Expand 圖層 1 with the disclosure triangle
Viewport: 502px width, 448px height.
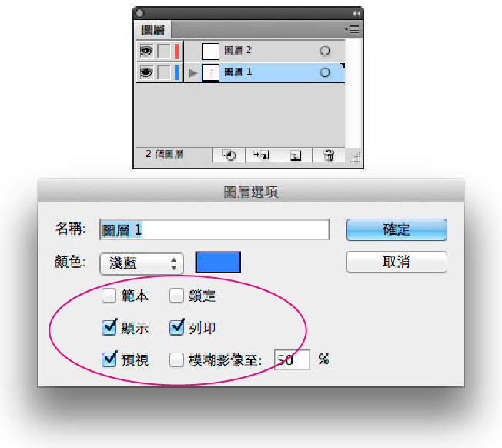pos(192,73)
